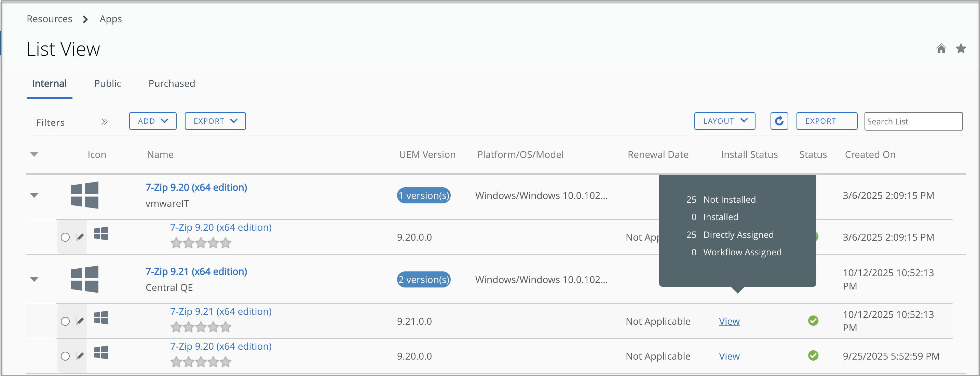Select radio button for version 9.21.0.0
The width and height of the screenshot is (980, 376).
65,321
